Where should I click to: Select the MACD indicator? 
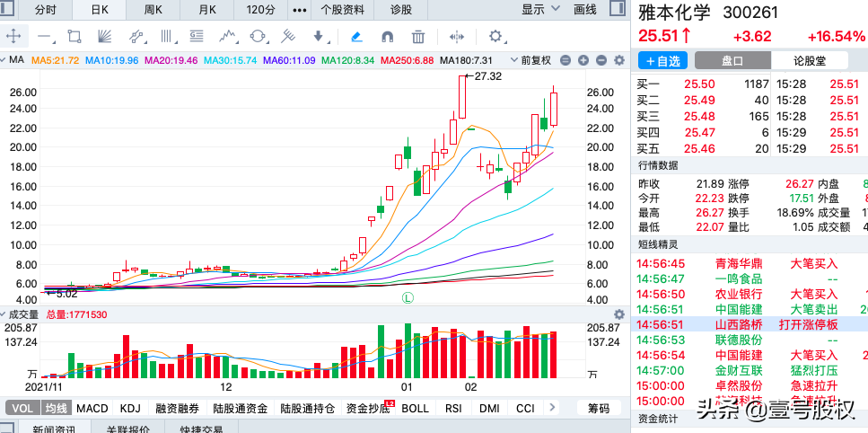(92, 409)
